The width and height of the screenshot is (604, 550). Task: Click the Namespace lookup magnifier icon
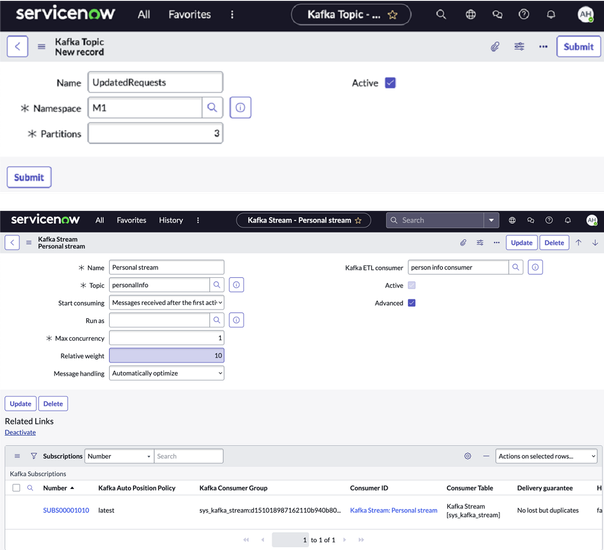(213, 107)
